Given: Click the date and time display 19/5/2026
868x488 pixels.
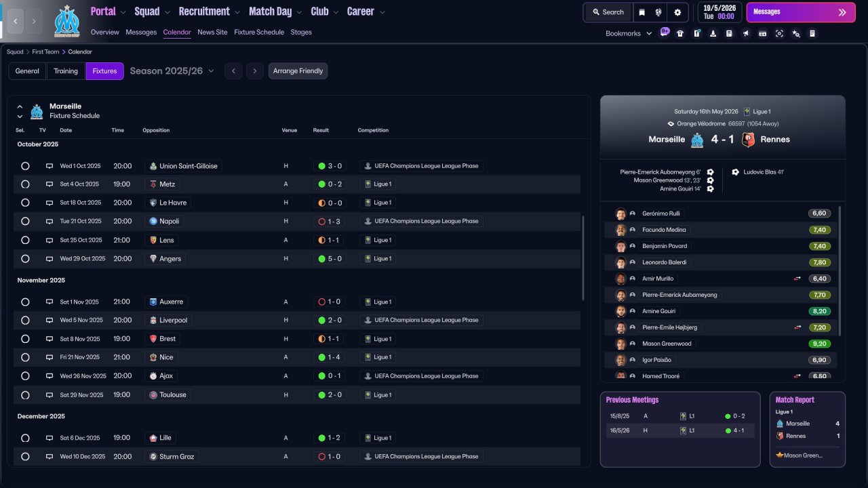Looking at the screenshot, I should (719, 12).
